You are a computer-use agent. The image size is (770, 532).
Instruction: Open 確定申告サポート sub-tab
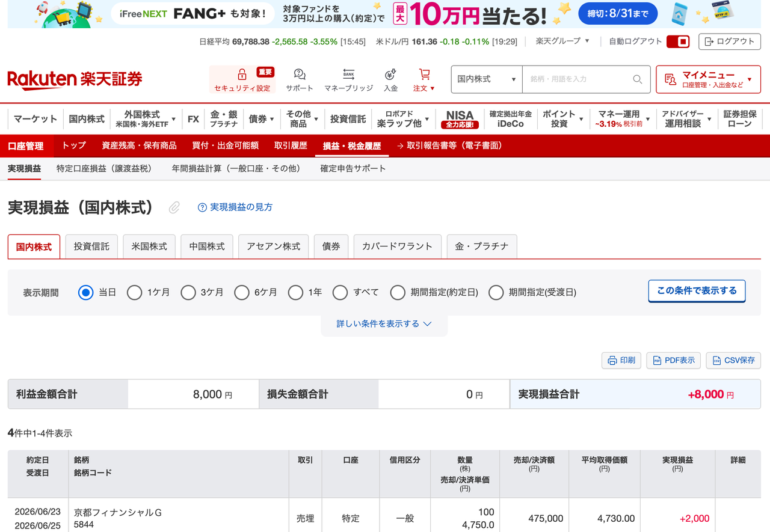pos(353,169)
